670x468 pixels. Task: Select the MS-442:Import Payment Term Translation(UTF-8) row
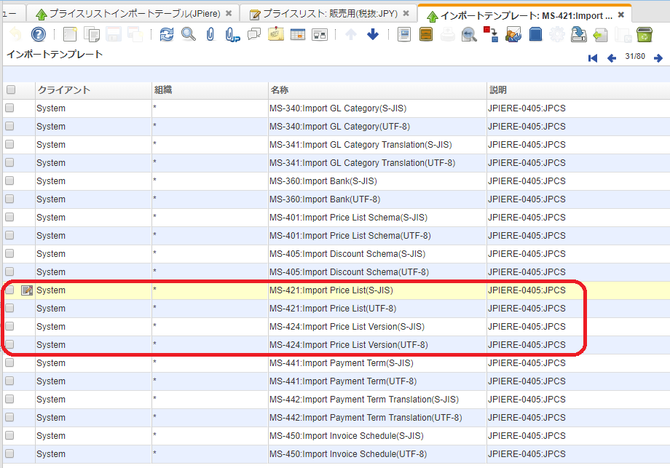(x=336, y=418)
